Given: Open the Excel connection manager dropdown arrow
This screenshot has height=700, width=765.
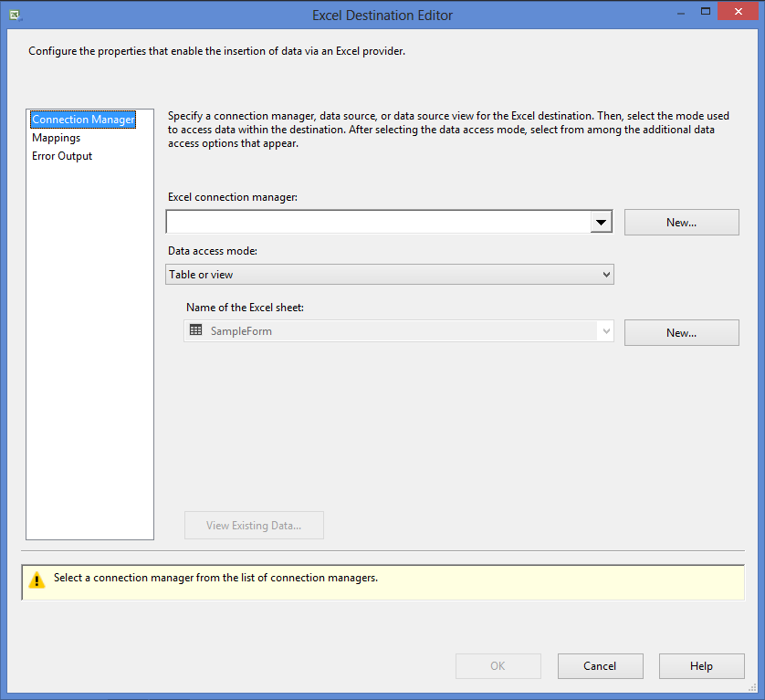Looking at the screenshot, I should coord(601,223).
